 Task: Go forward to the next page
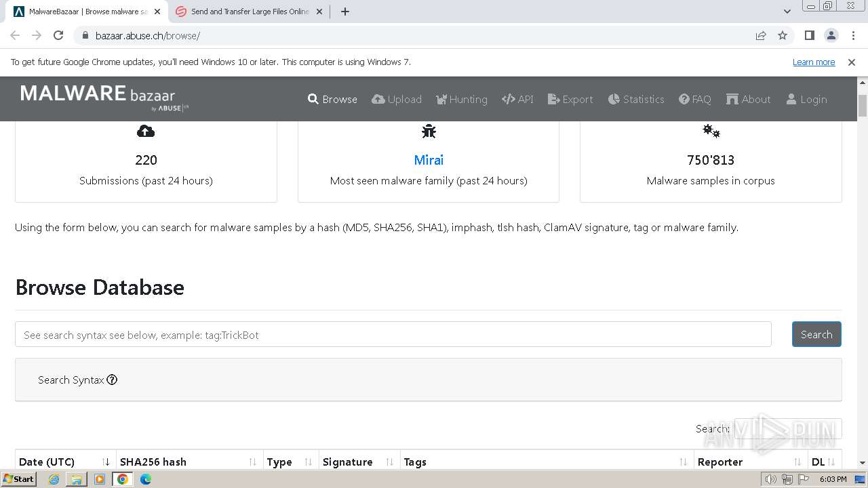tap(37, 35)
